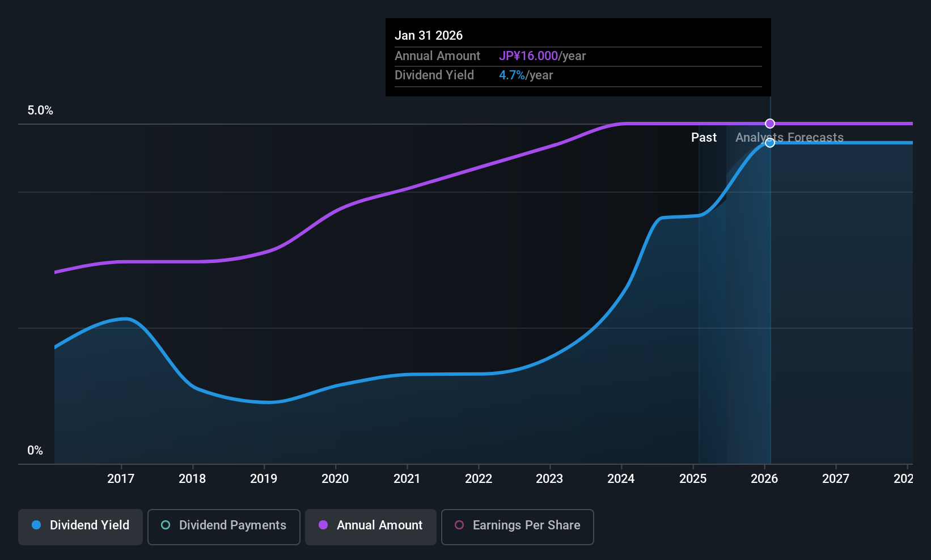Click the Jan 31 2026 tooltip date
Screen dimensions: 931x560
tap(429, 36)
